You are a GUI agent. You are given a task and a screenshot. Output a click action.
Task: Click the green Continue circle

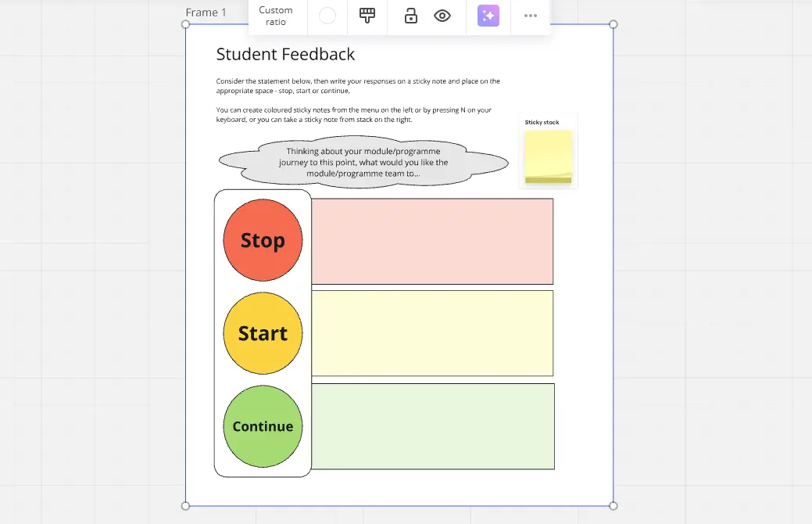[263, 426]
